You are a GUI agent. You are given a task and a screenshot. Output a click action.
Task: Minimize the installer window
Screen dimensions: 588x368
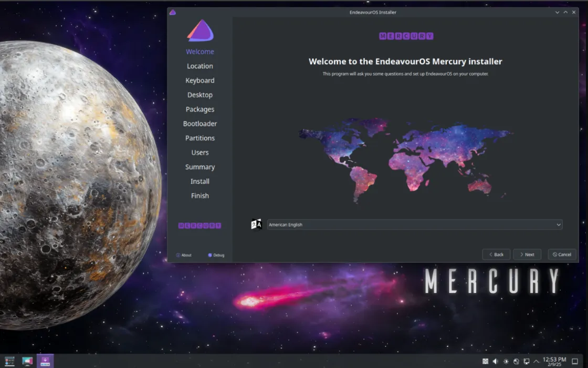(x=557, y=12)
